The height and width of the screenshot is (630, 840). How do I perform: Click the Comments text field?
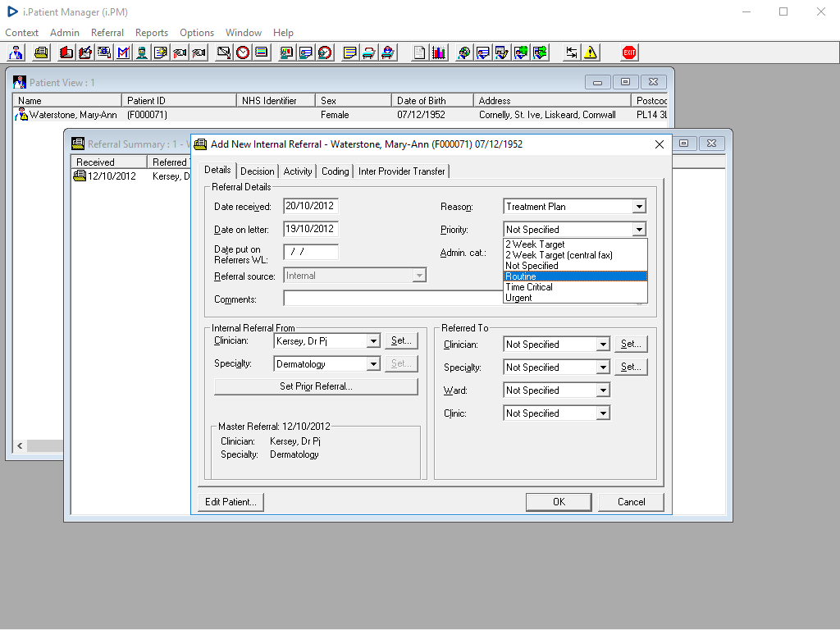click(x=393, y=299)
